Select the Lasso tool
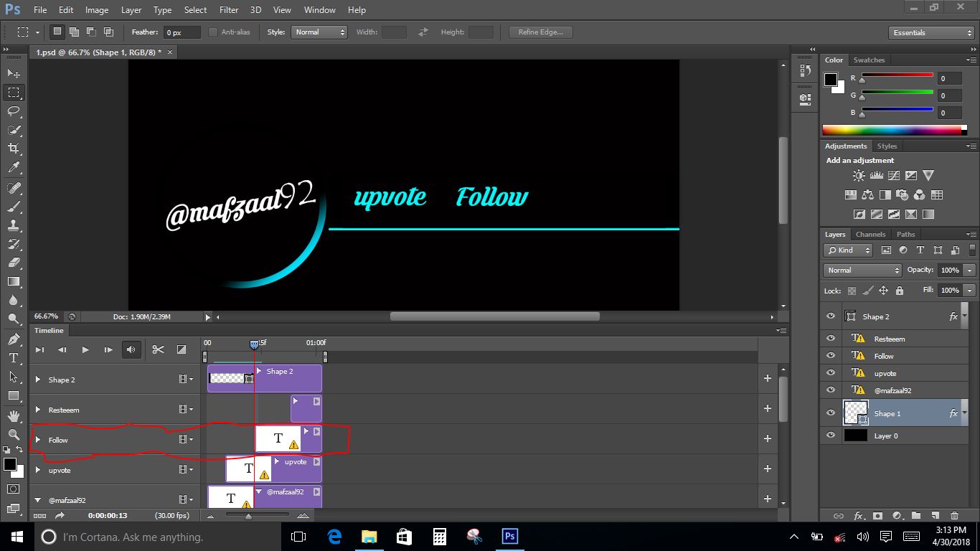The image size is (980, 551). pyautogui.click(x=14, y=111)
